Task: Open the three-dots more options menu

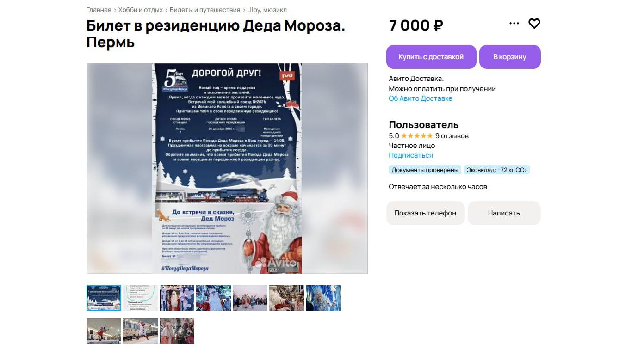Action: click(514, 24)
